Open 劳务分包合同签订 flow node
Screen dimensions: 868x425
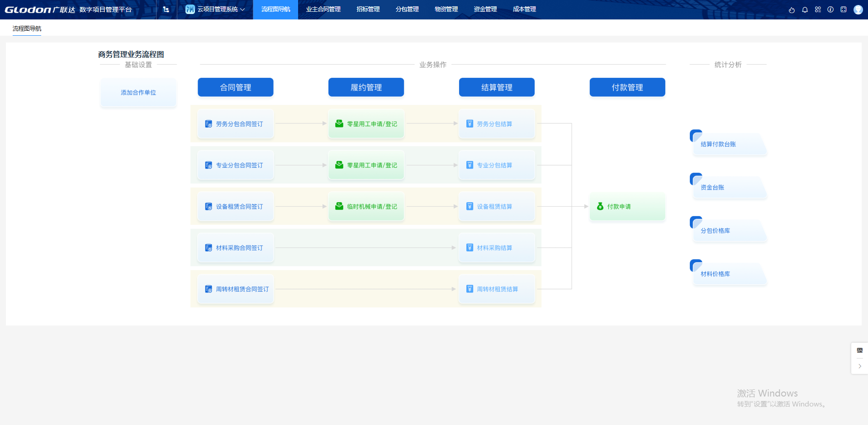(236, 124)
